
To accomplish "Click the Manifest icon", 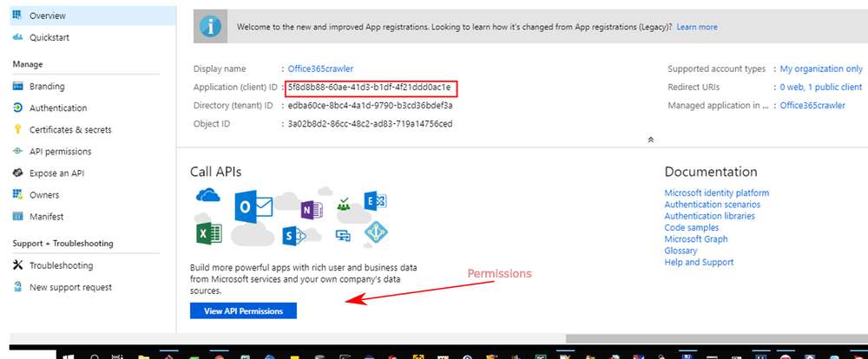I will pyautogui.click(x=17, y=216).
